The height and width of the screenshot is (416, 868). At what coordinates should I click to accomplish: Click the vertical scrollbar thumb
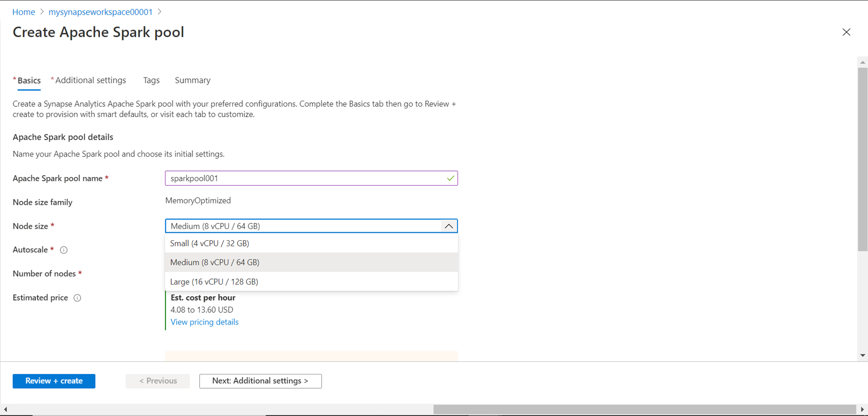tap(862, 159)
